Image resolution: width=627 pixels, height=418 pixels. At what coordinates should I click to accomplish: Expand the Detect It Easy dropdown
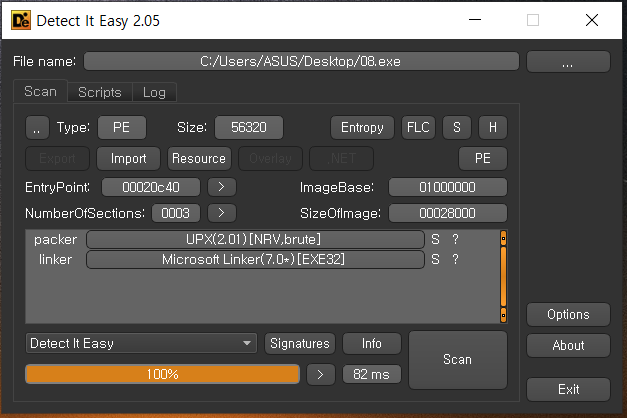click(x=141, y=343)
